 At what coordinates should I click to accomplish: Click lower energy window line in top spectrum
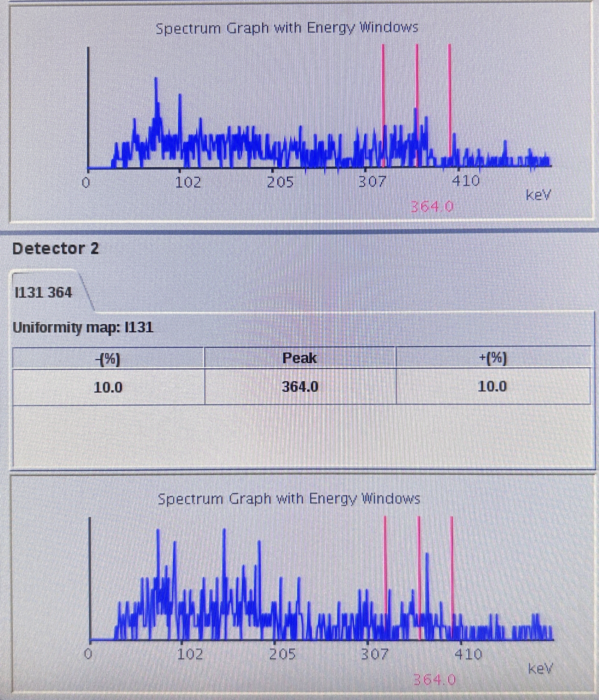pyautogui.click(x=383, y=85)
